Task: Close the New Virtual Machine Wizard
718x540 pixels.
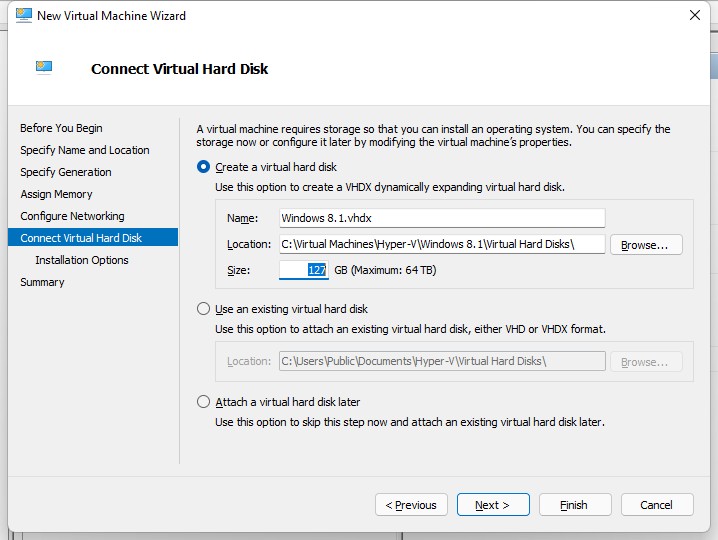Action: click(x=695, y=15)
